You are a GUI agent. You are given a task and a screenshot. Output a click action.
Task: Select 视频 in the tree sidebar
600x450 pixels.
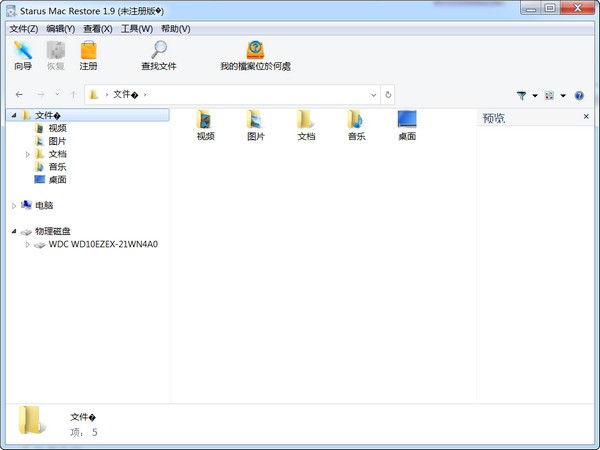click(x=57, y=128)
